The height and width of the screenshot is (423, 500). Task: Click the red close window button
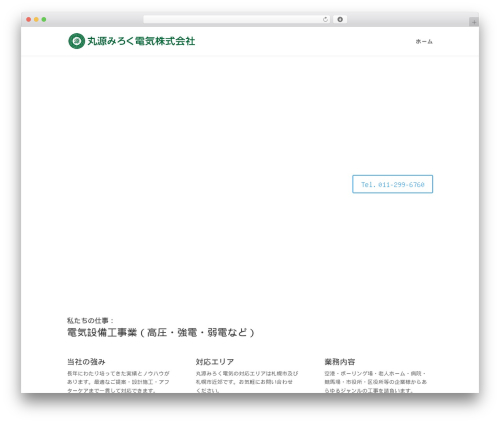click(29, 19)
